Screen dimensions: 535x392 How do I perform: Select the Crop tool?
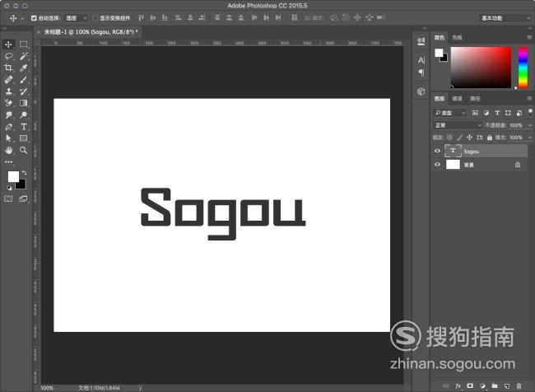tap(8, 68)
